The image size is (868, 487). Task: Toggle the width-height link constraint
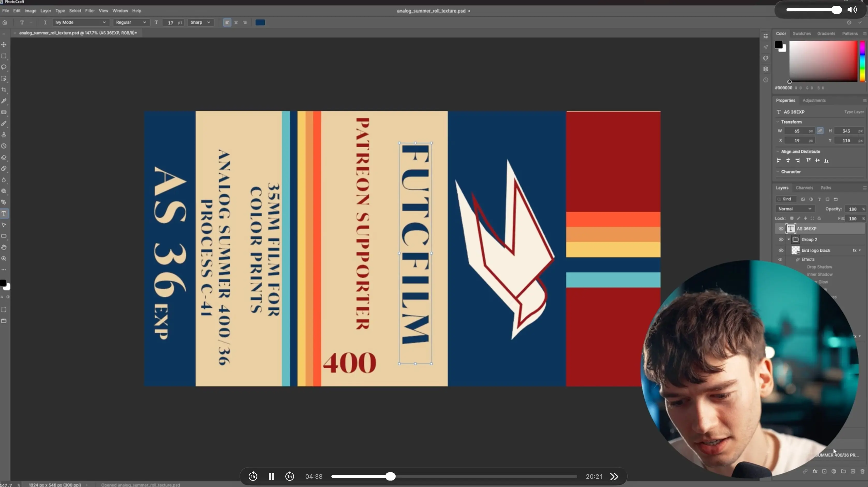(820, 131)
